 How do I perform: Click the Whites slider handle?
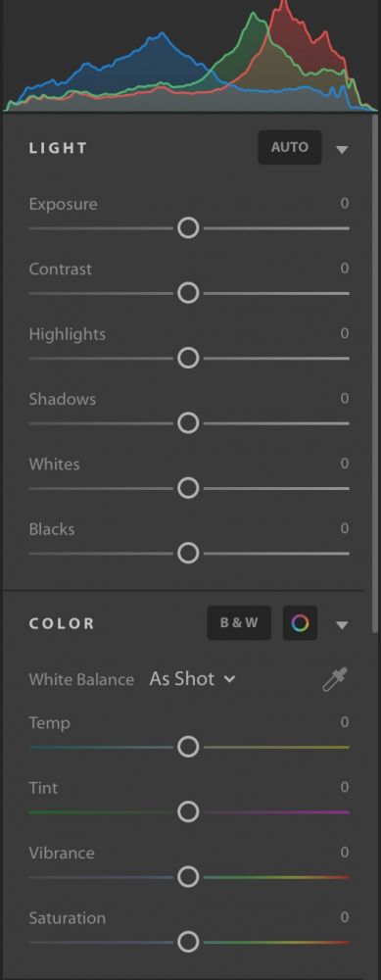pos(188,488)
